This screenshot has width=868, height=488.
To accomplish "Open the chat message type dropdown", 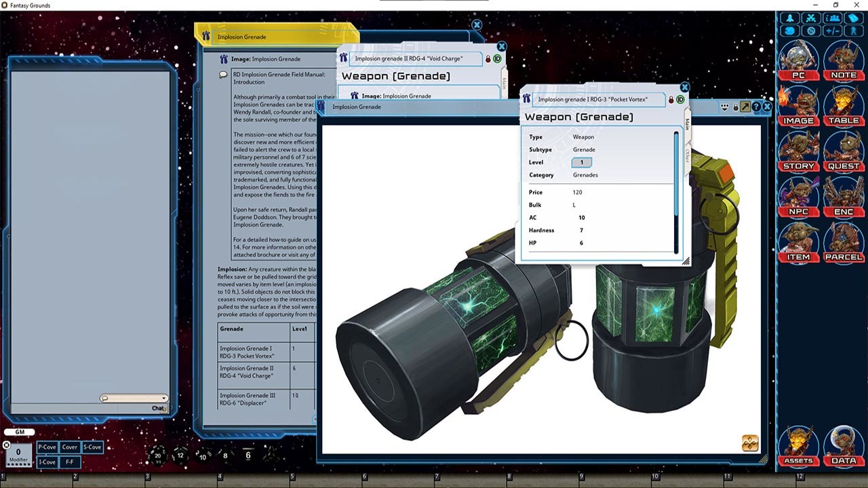I will (x=163, y=398).
